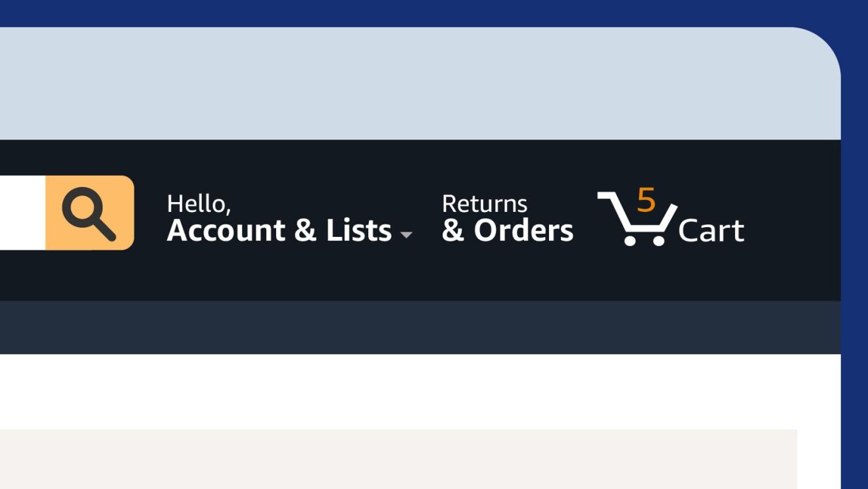The width and height of the screenshot is (868, 489).
Task: Focus the white search input field
Action: [22, 213]
